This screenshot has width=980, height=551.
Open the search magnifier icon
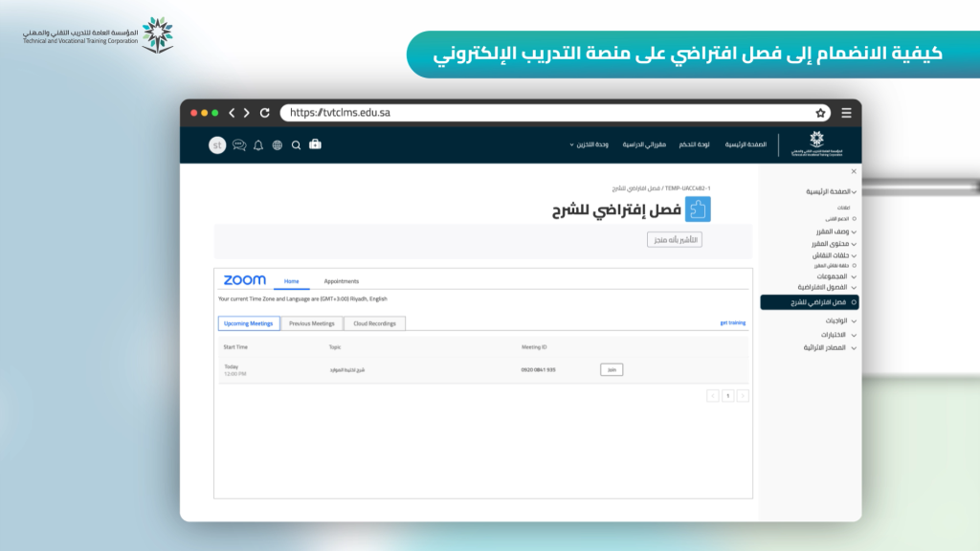tap(297, 145)
